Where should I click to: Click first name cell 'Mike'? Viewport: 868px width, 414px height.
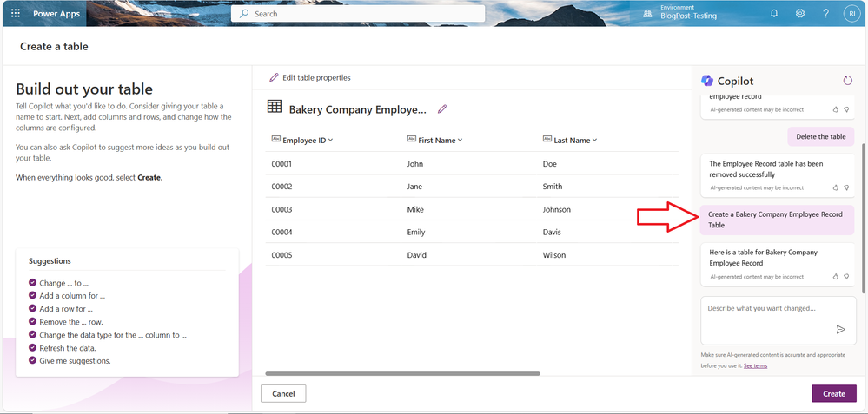tap(415, 209)
